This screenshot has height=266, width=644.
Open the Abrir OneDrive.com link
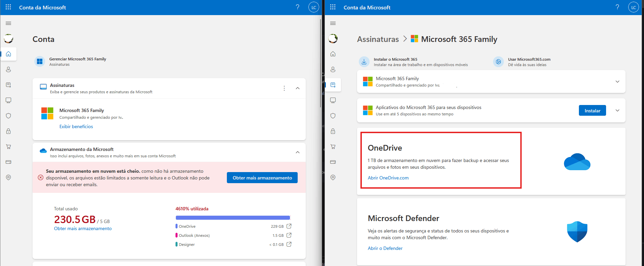[x=388, y=178]
